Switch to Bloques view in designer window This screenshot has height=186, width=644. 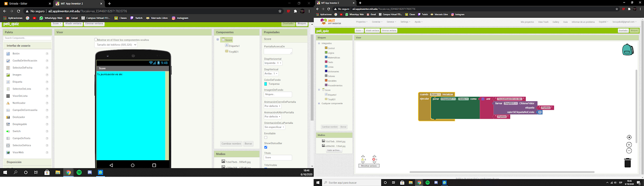(x=302, y=23)
